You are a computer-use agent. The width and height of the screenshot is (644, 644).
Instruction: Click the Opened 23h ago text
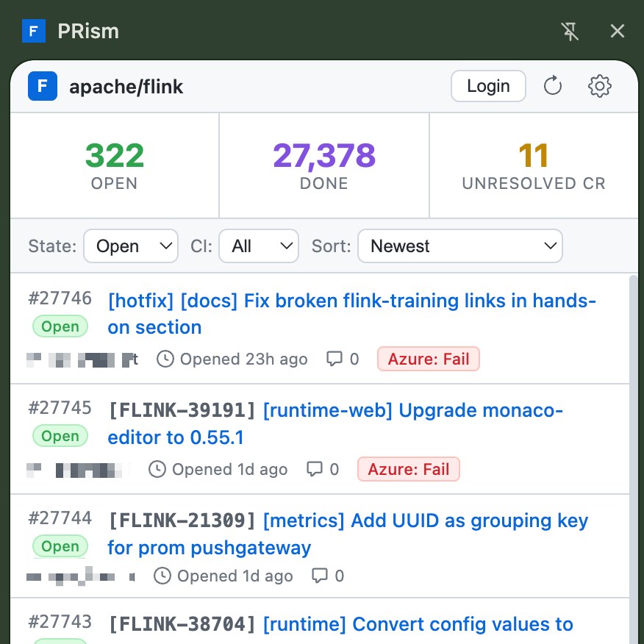(244, 359)
